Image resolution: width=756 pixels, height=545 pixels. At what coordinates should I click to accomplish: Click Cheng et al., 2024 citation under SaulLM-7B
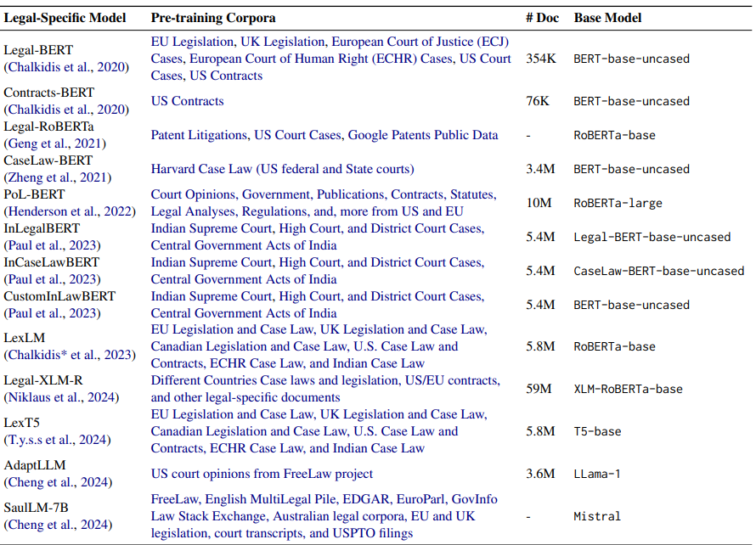click(x=59, y=525)
